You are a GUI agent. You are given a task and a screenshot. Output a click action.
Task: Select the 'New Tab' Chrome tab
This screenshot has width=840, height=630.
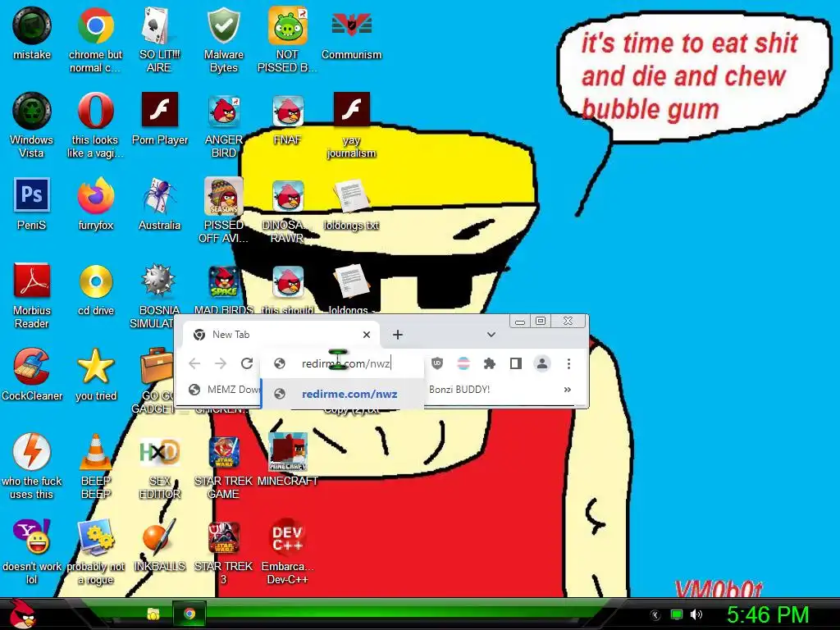coord(282,335)
